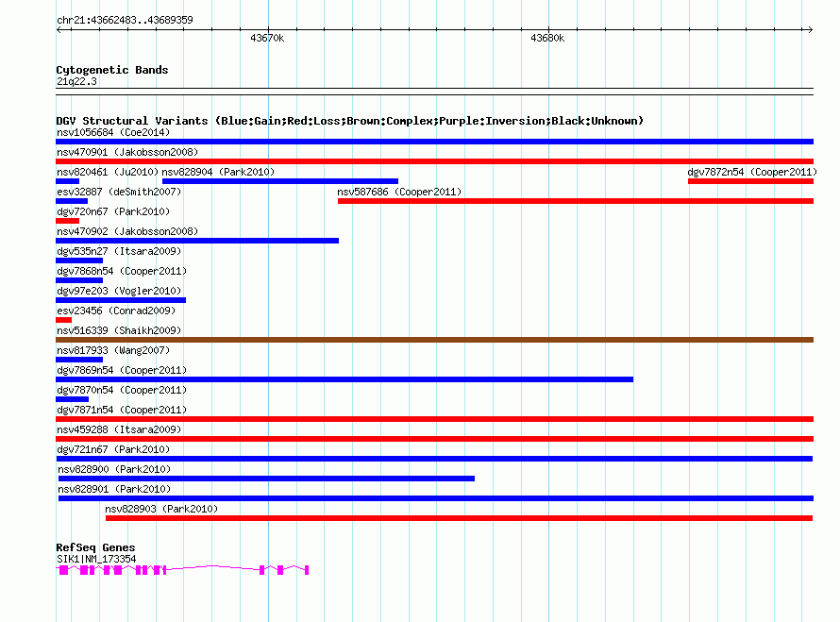Click the red dgv7872n54 loss bar
The width and height of the screenshot is (840, 622).
pyautogui.click(x=750, y=181)
